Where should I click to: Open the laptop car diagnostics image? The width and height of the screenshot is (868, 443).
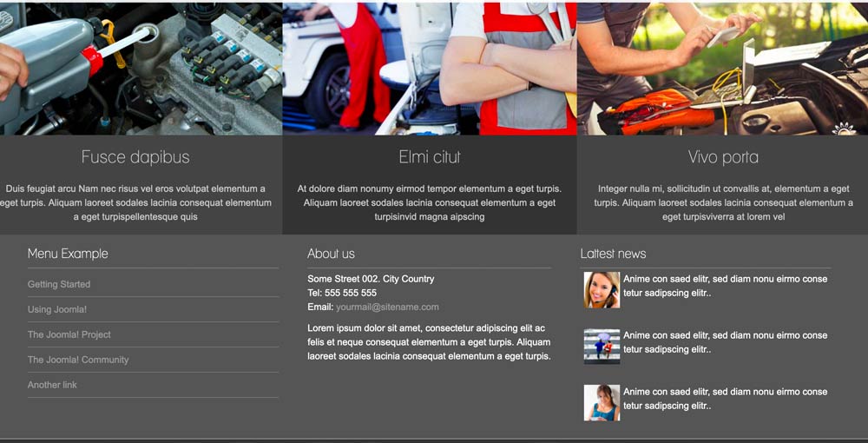[722, 68]
